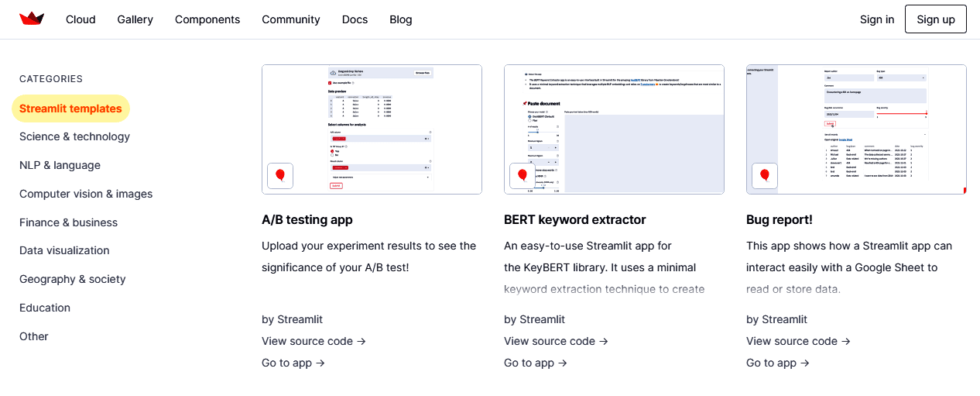The width and height of the screenshot is (980, 396).
Task: Click balloon icon on Bug report thumbnail
Action: (x=765, y=176)
